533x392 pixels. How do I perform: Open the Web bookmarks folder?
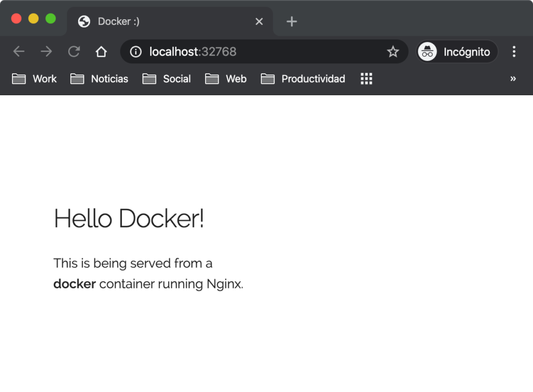tap(226, 79)
